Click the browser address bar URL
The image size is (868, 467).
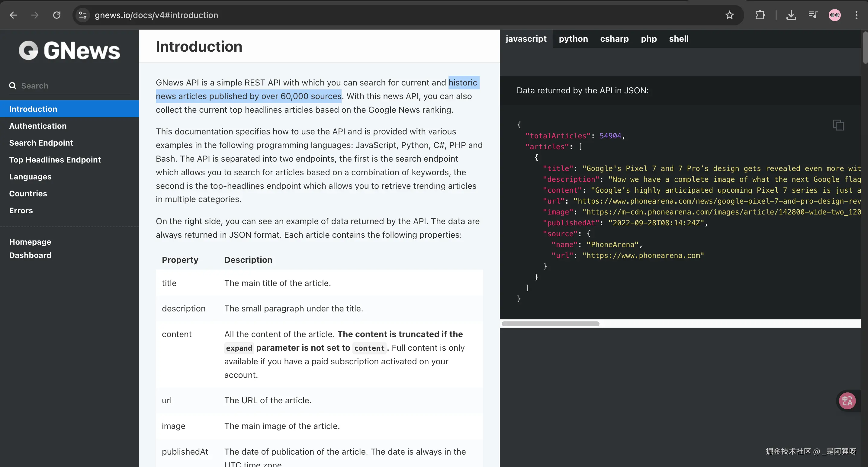click(x=156, y=15)
